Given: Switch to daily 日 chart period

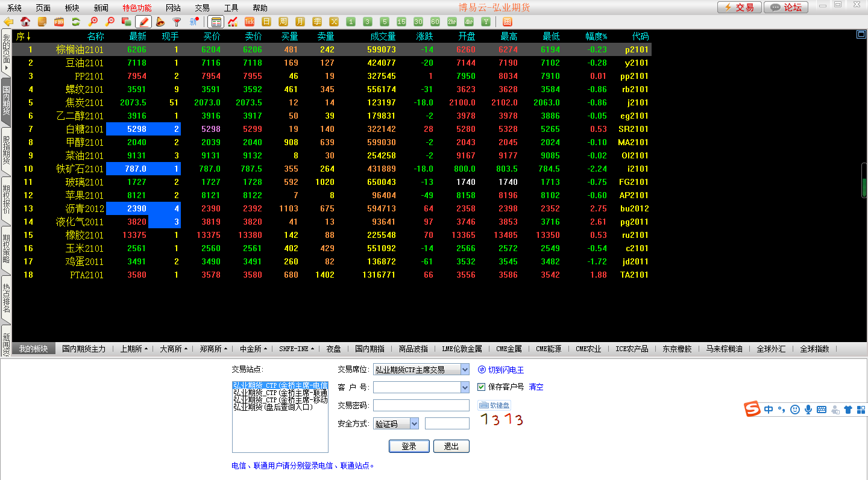Looking at the screenshot, I should pos(266,22).
